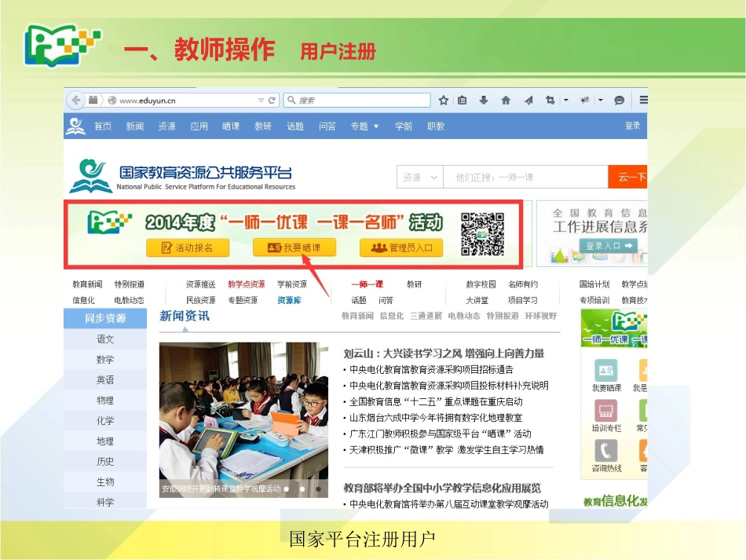Image resolution: width=746 pixels, height=560 pixels.
Task: Switch to the 电教动态 news tab
Action: (x=464, y=316)
